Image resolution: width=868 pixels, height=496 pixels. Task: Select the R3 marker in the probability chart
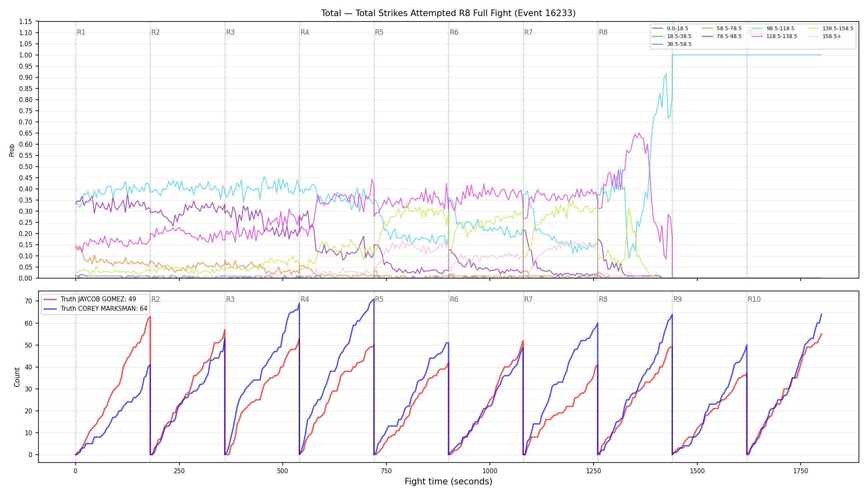click(230, 32)
